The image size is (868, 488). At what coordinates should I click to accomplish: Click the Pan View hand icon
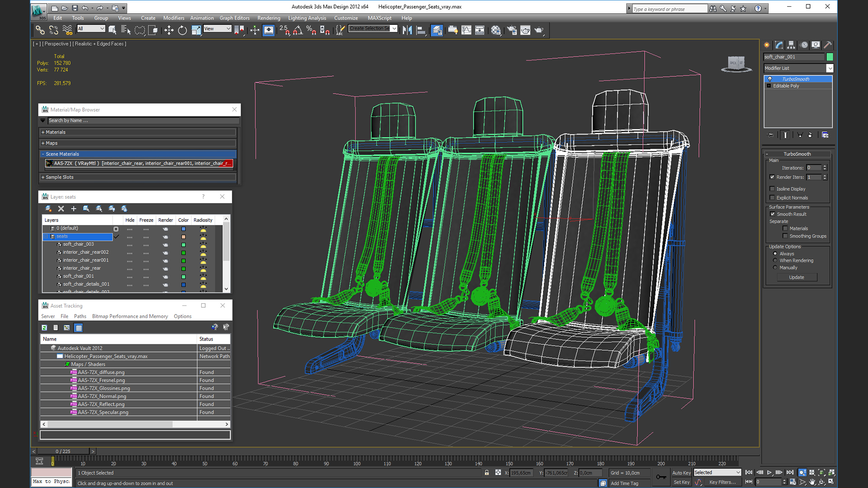[x=812, y=482]
